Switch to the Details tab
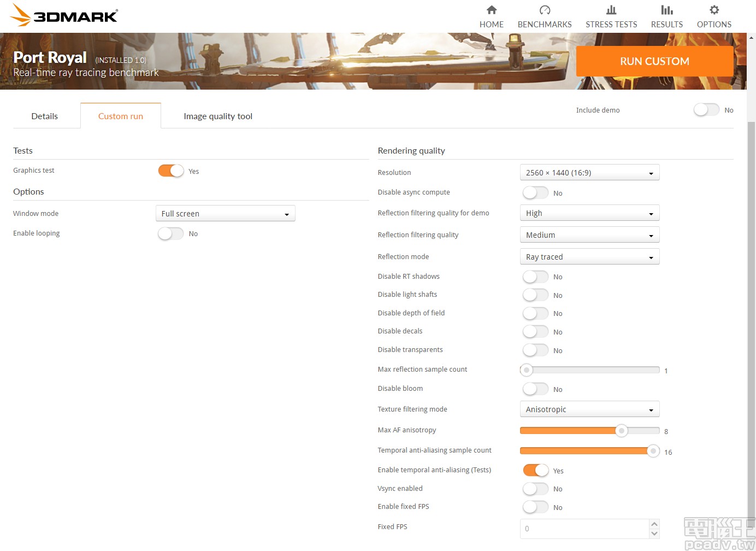 (x=44, y=116)
